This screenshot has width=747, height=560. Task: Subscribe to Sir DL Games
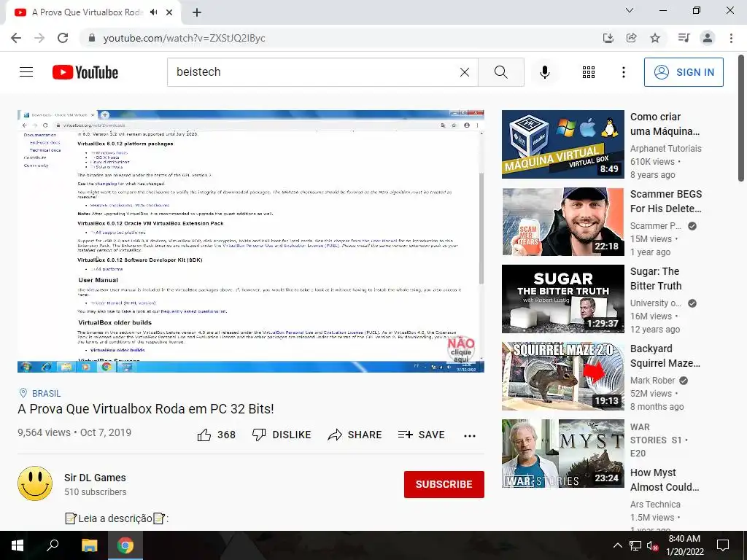pos(444,484)
